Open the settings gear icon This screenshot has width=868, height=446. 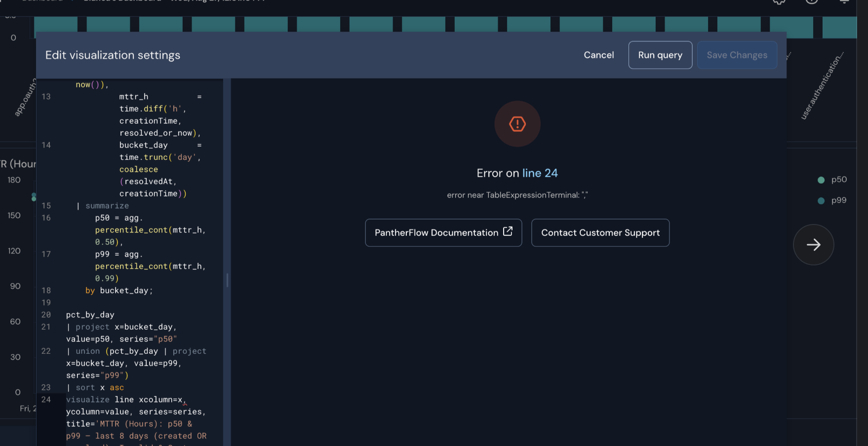[x=779, y=2]
